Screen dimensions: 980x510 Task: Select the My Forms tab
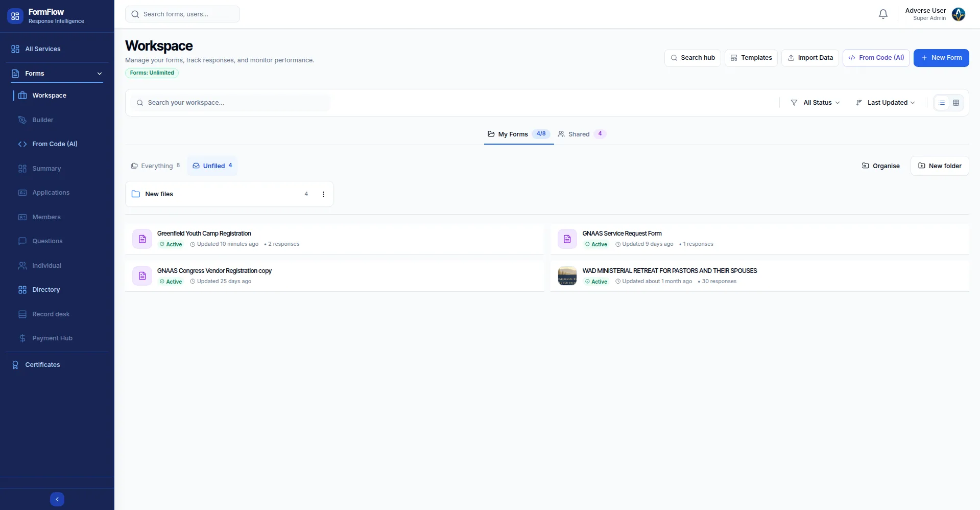(519, 134)
